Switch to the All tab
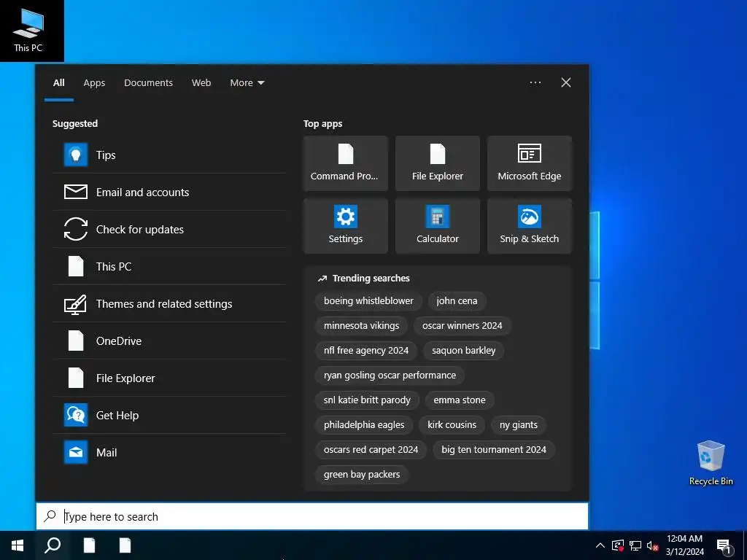 pos(58,83)
